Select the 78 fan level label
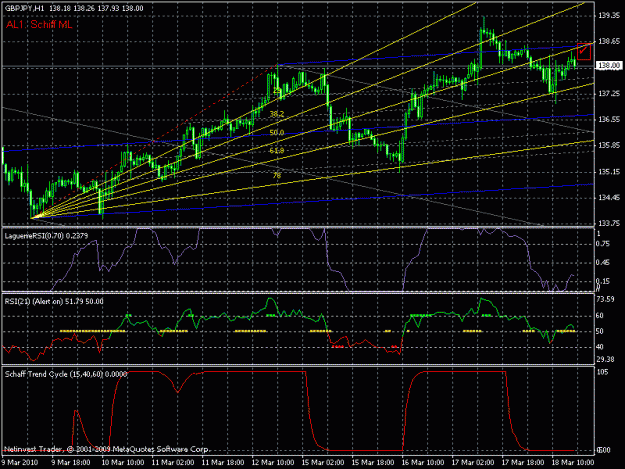 point(277,175)
